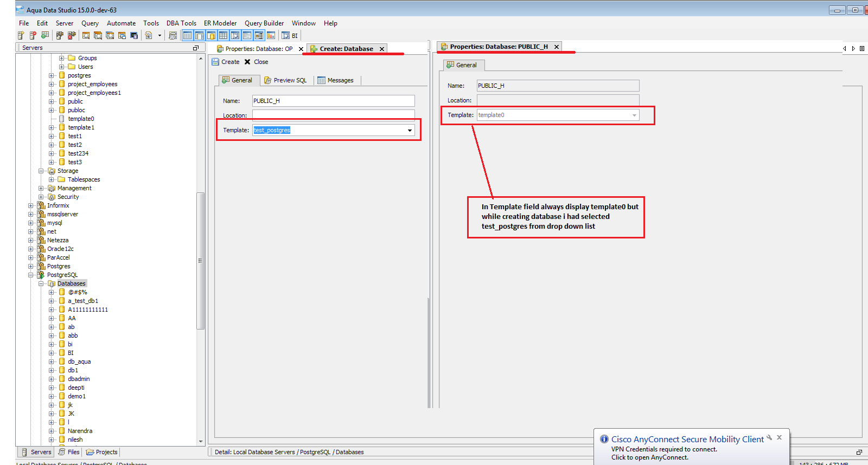This screenshot has width=868, height=465.
Task: Close the Create: Database tab
Action: click(x=382, y=49)
